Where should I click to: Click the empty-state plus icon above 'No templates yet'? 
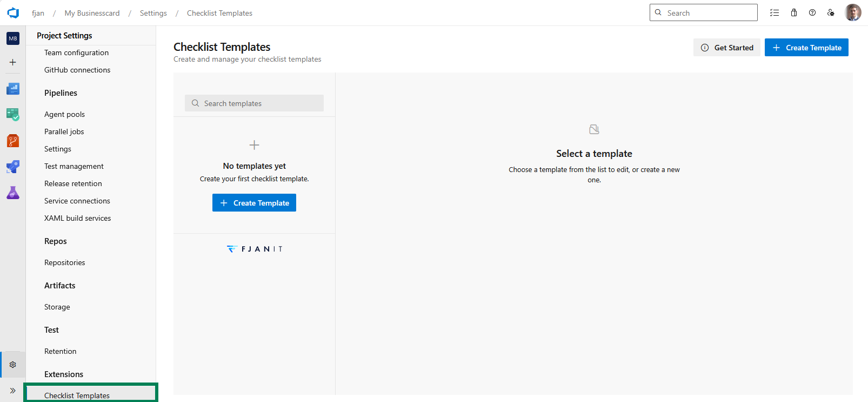pos(254,145)
